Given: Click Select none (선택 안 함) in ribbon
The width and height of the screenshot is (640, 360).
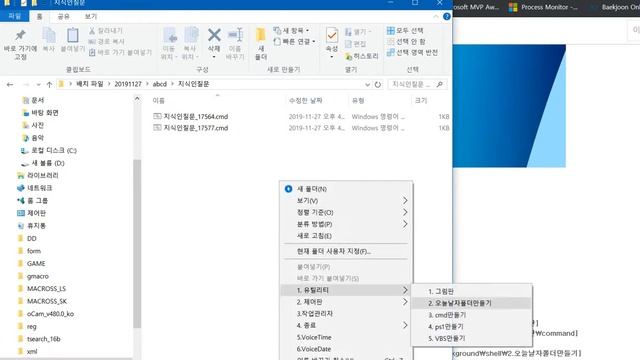Looking at the screenshot, I should coord(406,41).
